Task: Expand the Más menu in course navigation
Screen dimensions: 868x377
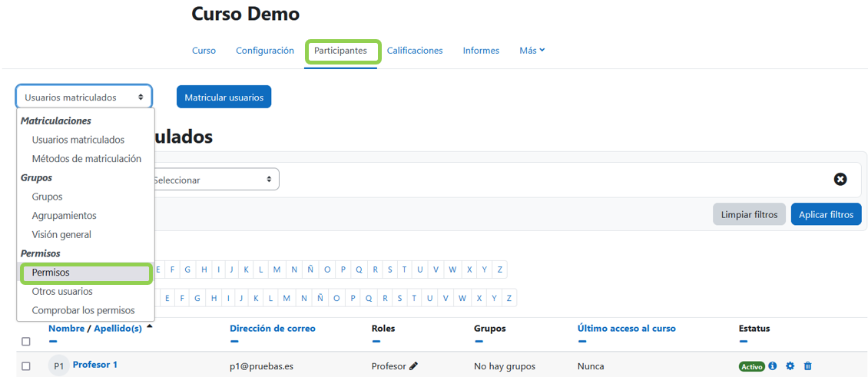Action: click(x=532, y=51)
